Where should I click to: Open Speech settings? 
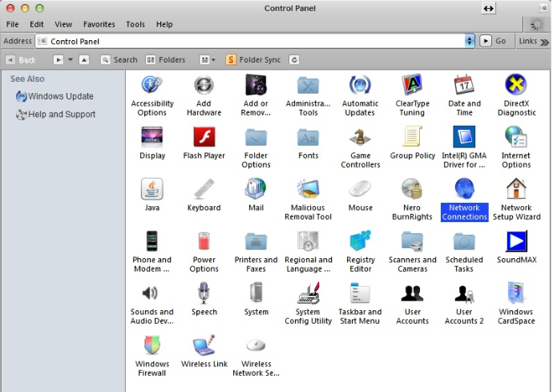click(x=204, y=299)
